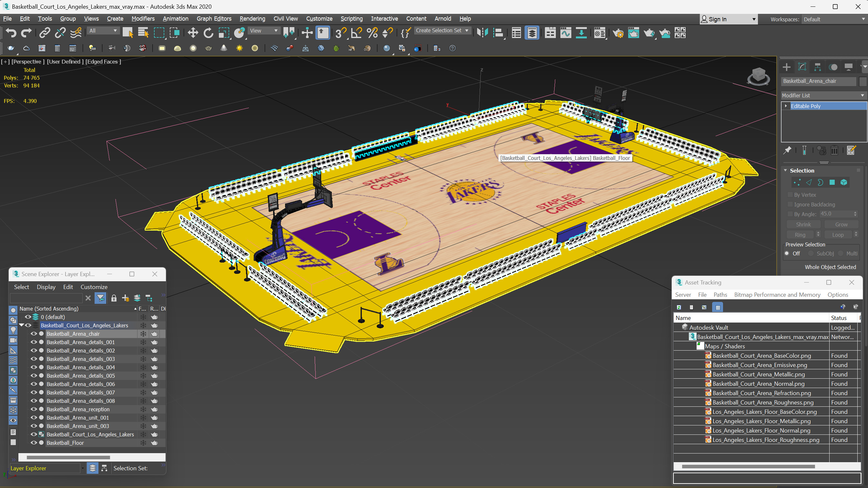Viewport: 868px width, 488px height.
Task: Switch to the Display command panel
Action: pos(848,67)
